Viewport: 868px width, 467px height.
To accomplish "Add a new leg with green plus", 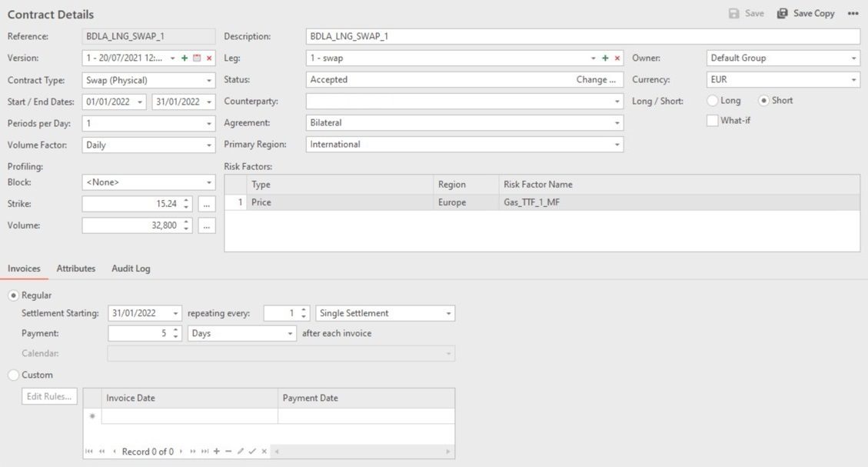I will tap(605, 58).
